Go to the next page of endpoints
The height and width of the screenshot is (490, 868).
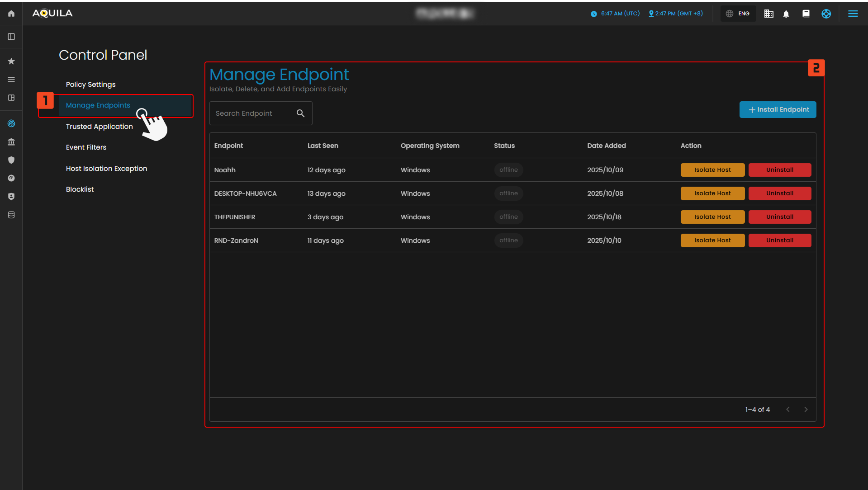tap(806, 409)
